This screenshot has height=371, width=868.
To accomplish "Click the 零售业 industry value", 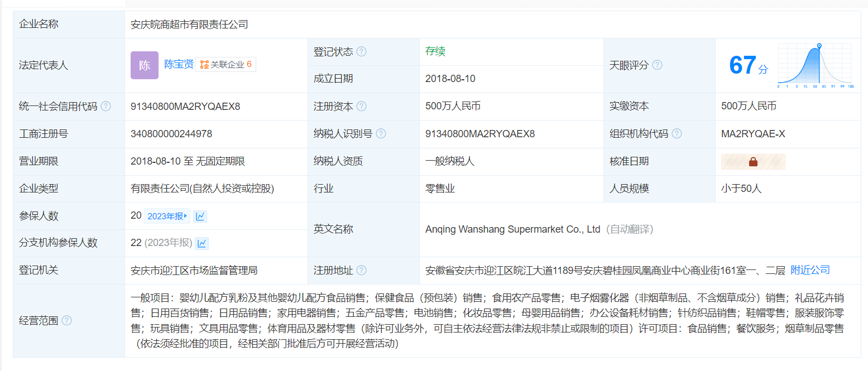I will point(440,189).
